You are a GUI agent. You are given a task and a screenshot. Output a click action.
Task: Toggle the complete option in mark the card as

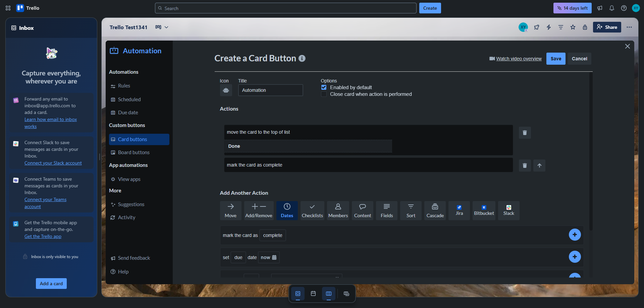click(x=273, y=235)
